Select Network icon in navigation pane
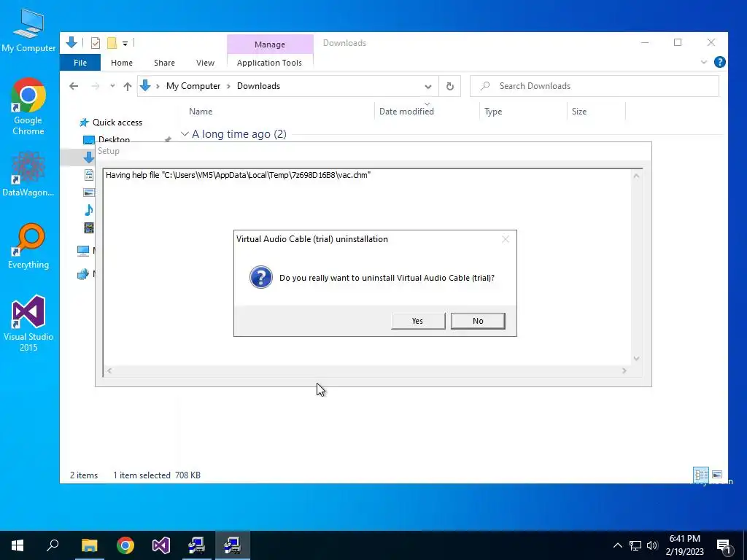747x560 pixels. [x=83, y=274]
